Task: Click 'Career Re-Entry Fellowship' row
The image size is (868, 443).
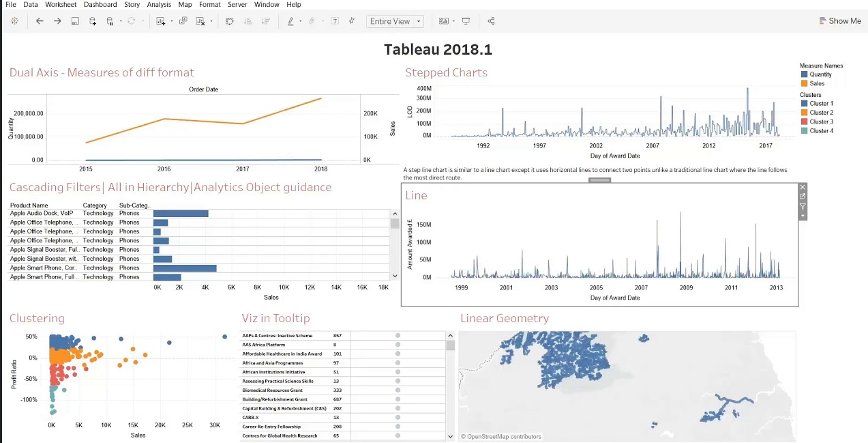Action: (344, 426)
